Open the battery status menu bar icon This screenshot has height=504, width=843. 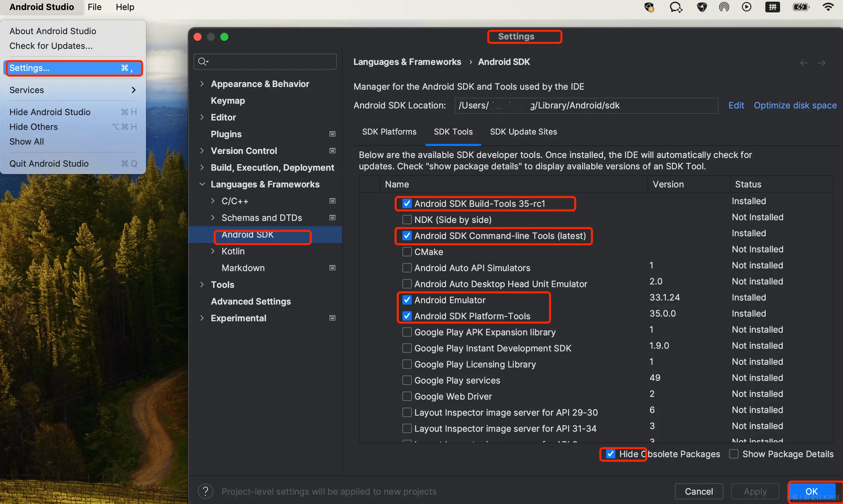[x=801, y=7]
